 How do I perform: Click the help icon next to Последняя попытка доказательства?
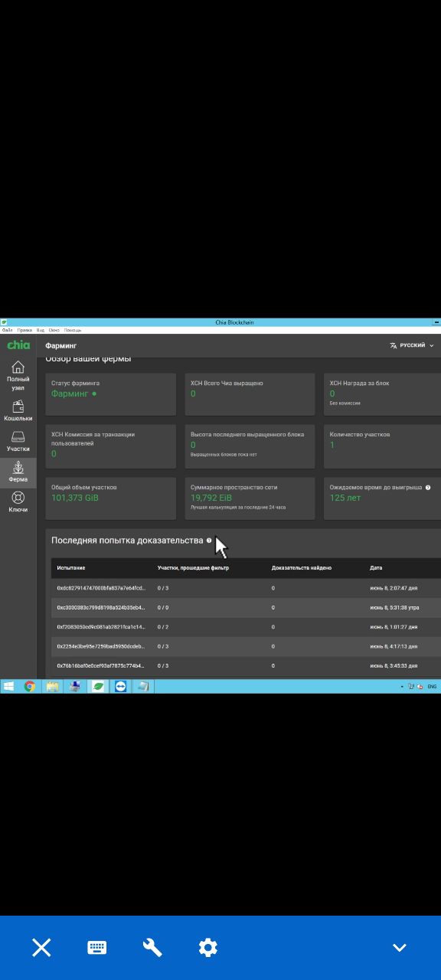coord(209,541)
